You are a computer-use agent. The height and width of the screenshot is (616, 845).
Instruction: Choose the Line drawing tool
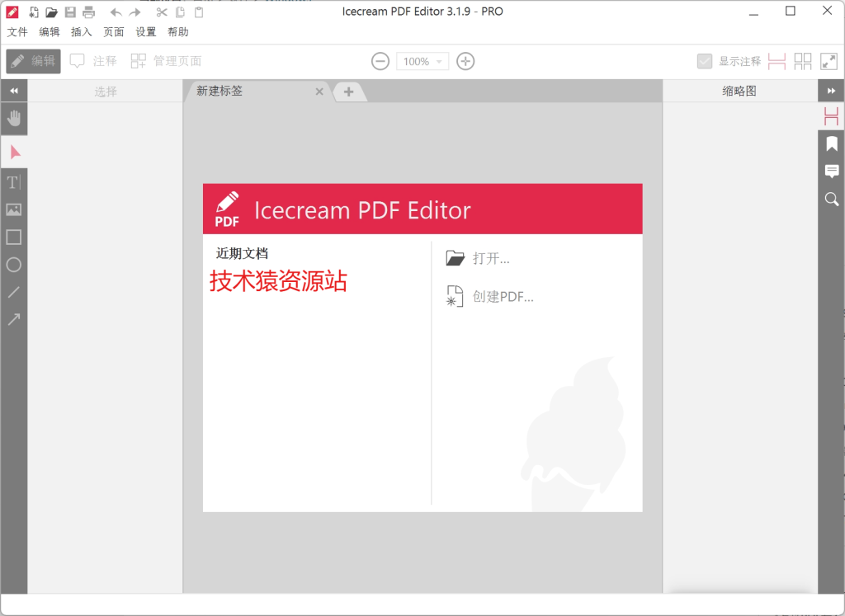point(14,292)
